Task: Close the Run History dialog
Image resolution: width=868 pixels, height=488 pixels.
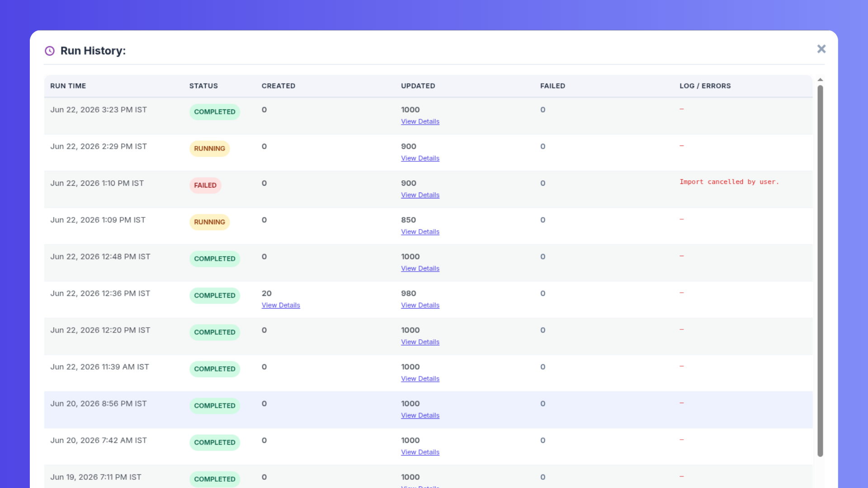Action: pos(821,49)
